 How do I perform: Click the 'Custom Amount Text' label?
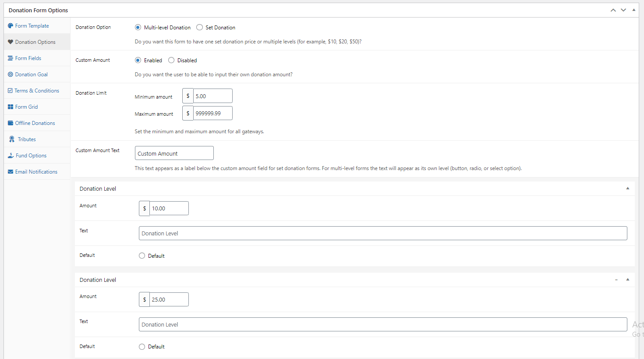pyautogui.click(x=97, y=150)
